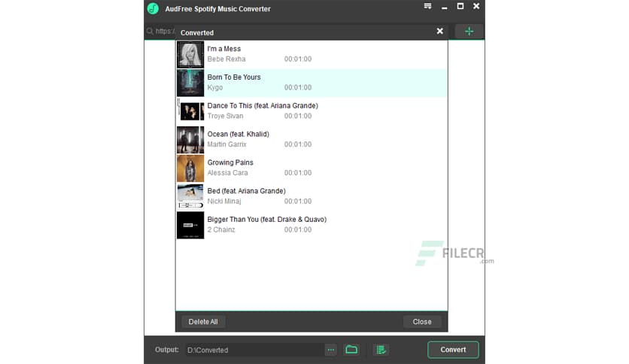Viewport: 629px width, 364px height.
Task: Click artist name Nicki Minaj
Action: click(x=224, y=202)
